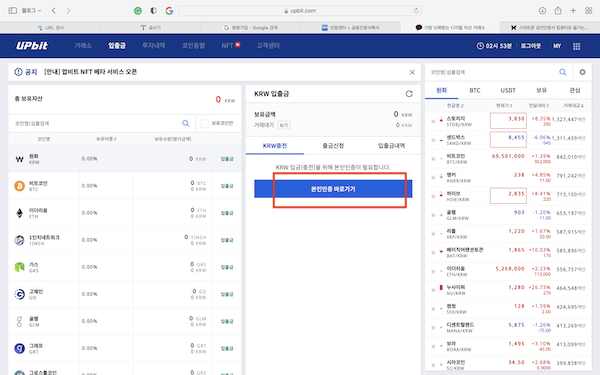Image resolution: width=600 pixels, height=375 pixels.
Task: Select the 보유 market tab
Action: pyautogui.click(x=541, y=90)
